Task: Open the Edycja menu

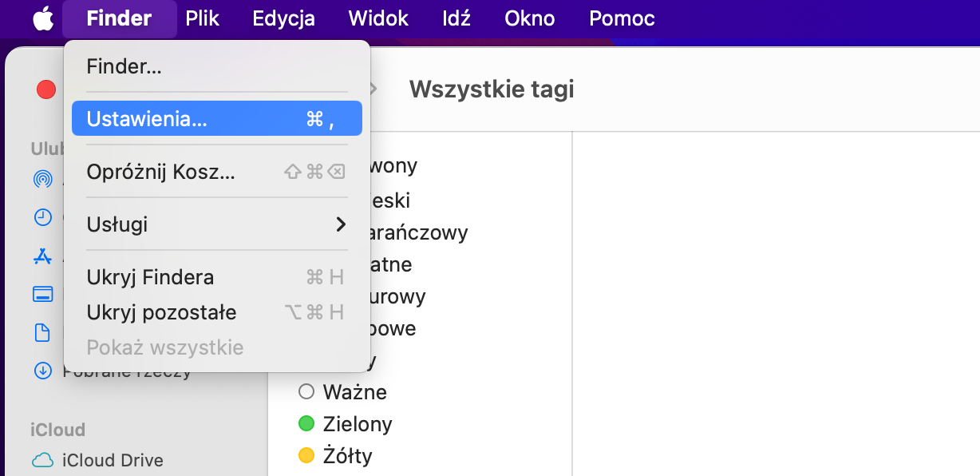Action: (x=283, y=18)
